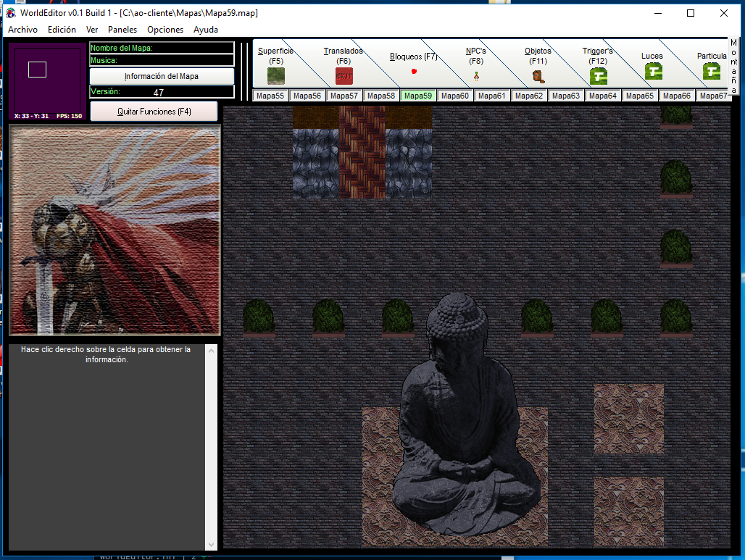The image size is (745, 560).
Task: Open the Montaña vertical panel tab
Action: coord(733,67)
